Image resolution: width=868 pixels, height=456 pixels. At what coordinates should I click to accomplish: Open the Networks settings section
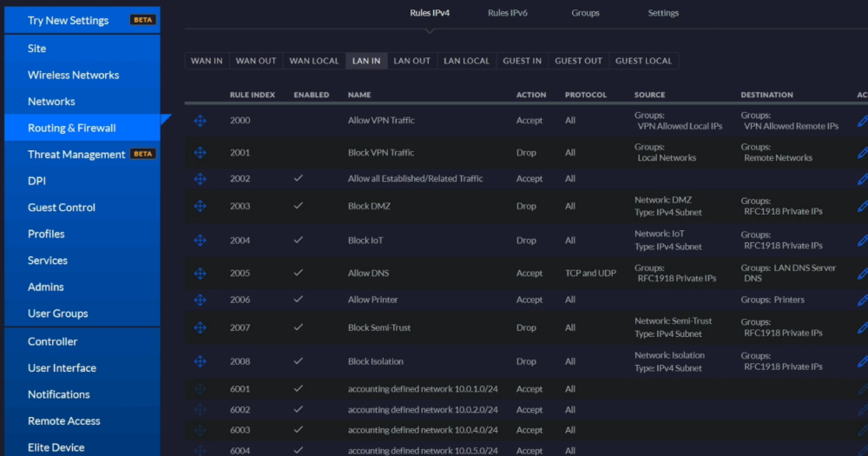82,102
